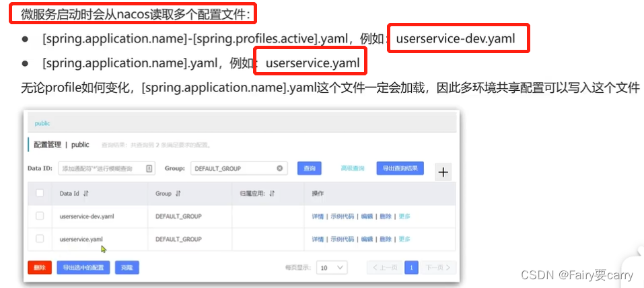Open 更多 menu for userservice-dev.yaml
Viewport: 644px width, 288px height.
pos(404,216)
